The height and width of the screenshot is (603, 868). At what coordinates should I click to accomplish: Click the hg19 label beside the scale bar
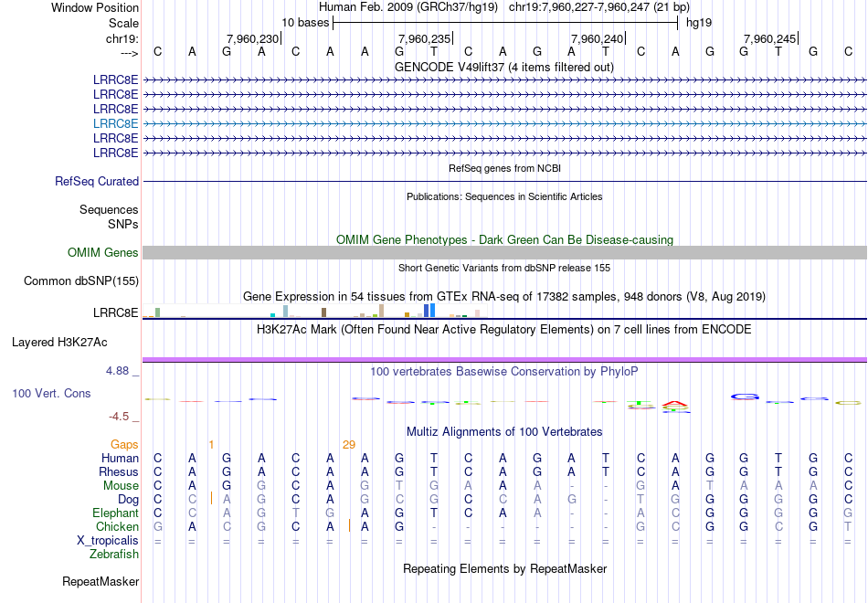[x=699, y=23]
